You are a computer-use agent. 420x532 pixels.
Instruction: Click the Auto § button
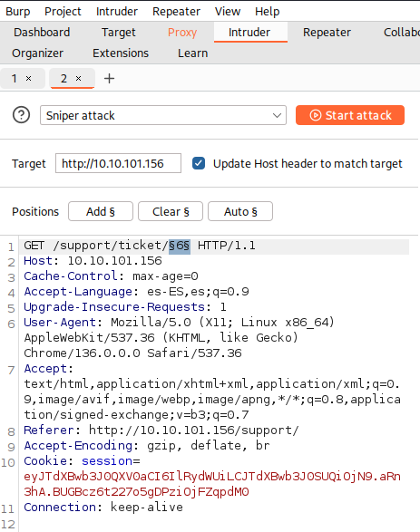(x=240, y=211)
